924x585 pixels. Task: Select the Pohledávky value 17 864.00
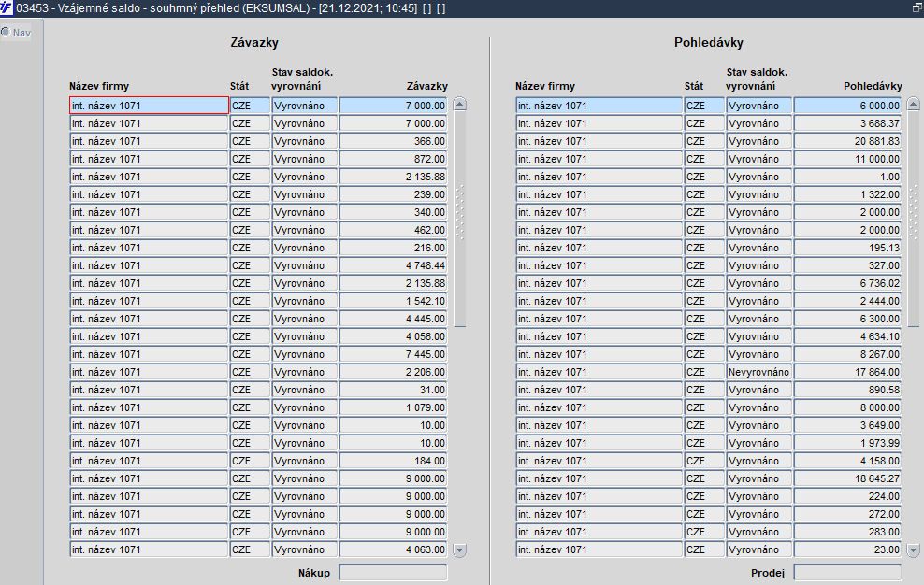[847, 372]
